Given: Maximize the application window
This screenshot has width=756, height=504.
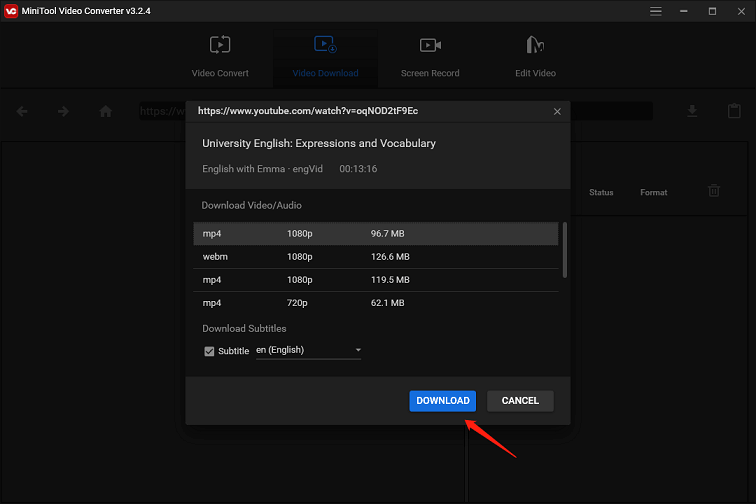Looking at the screenshot, I should [712, 11].
